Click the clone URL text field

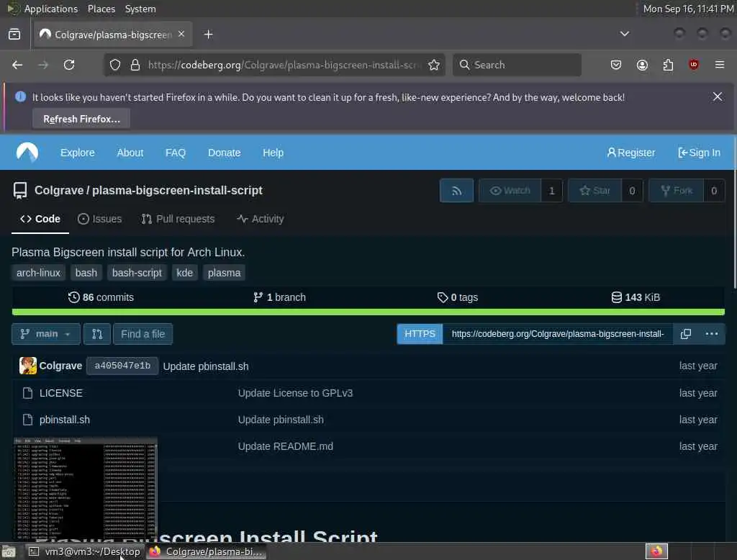(x=558, y=334)
